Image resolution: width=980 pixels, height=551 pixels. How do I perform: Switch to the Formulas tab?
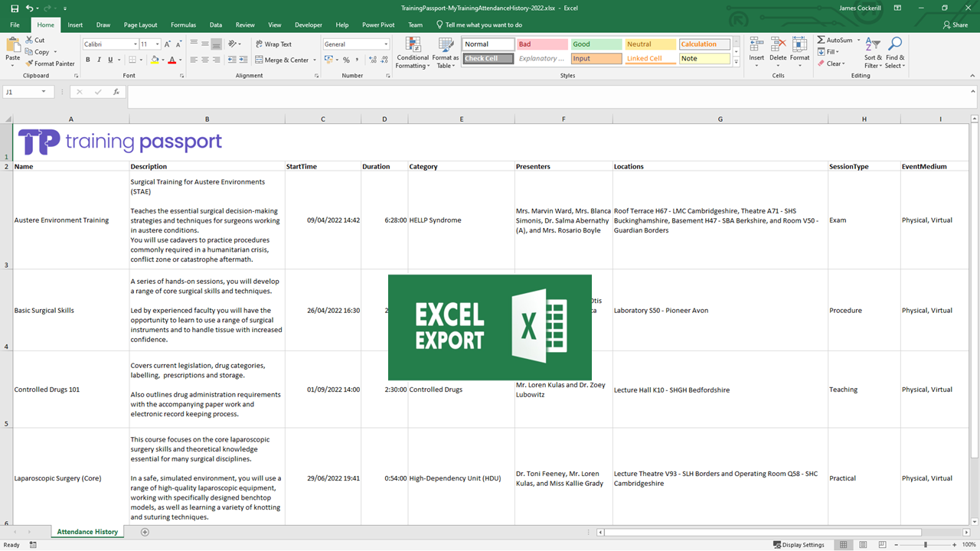[183, 24]
